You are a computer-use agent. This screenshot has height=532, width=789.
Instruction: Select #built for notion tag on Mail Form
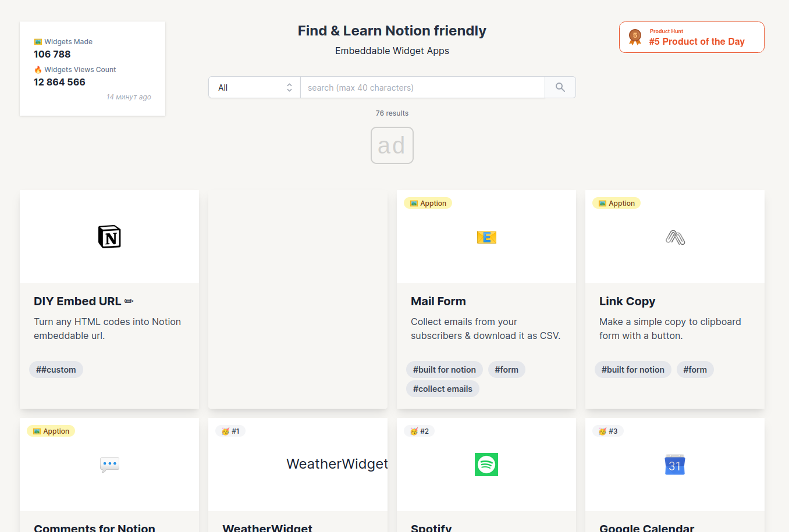445,370
